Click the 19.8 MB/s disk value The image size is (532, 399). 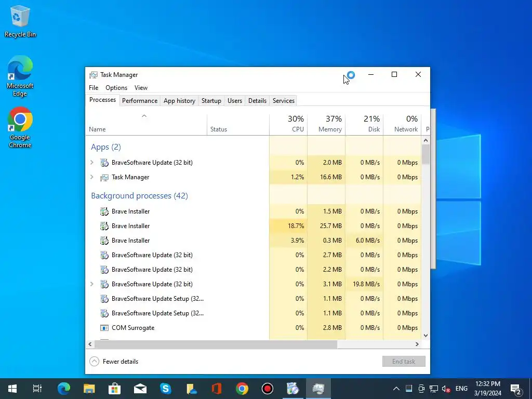(x=366, y=284)
